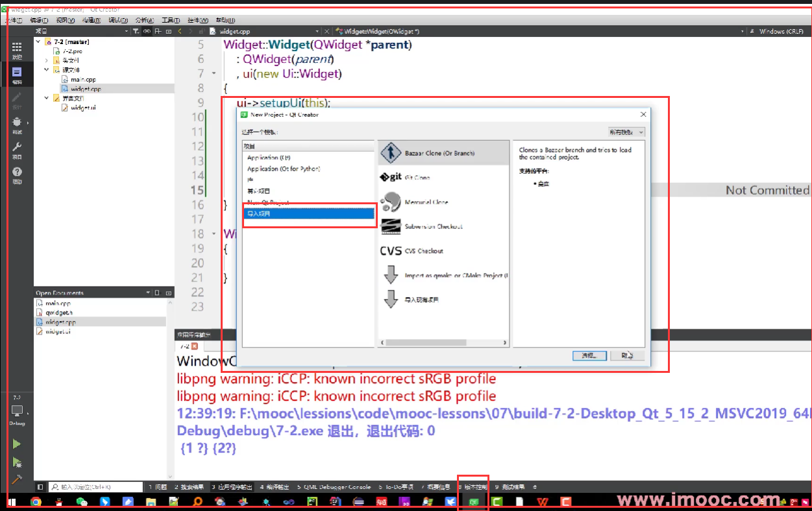Select the Mercurial Clone template
Viewport: 812px width, 511px height.
(x=444, y=202)
